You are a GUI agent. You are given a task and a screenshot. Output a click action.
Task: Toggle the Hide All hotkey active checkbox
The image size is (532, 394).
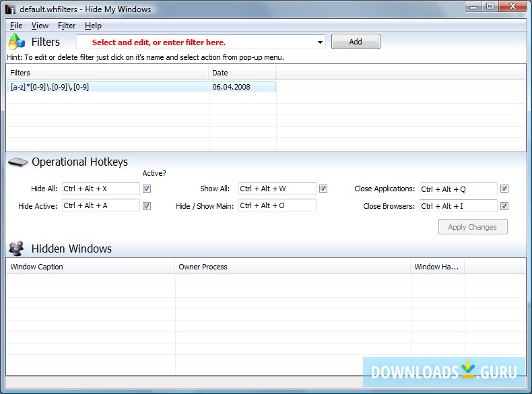(x=147, y=189)
